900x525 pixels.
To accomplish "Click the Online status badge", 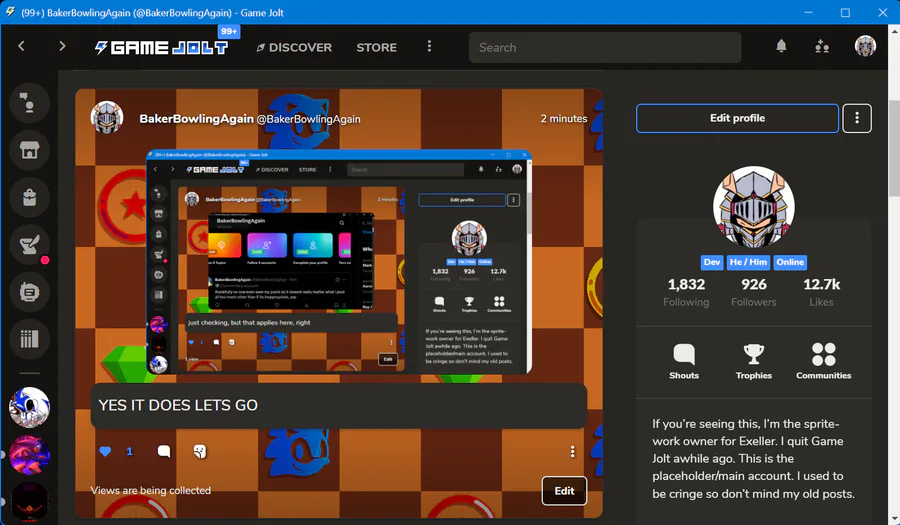I will [790, 262].
